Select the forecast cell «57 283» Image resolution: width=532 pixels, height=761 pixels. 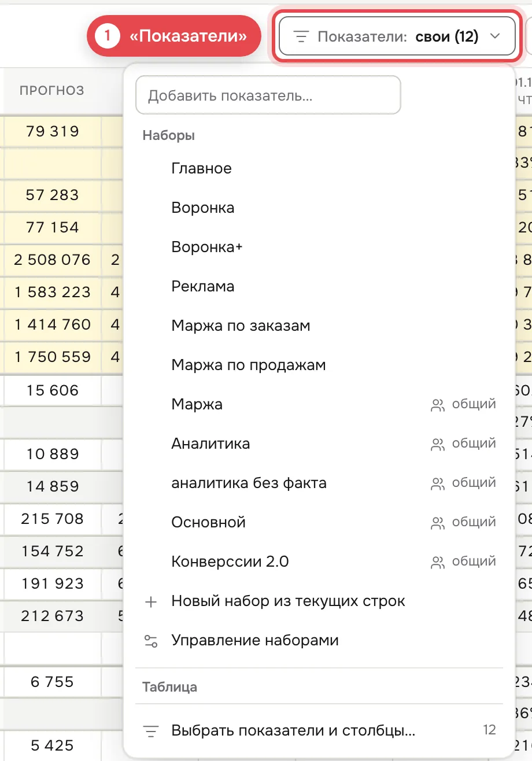(53, 195)
